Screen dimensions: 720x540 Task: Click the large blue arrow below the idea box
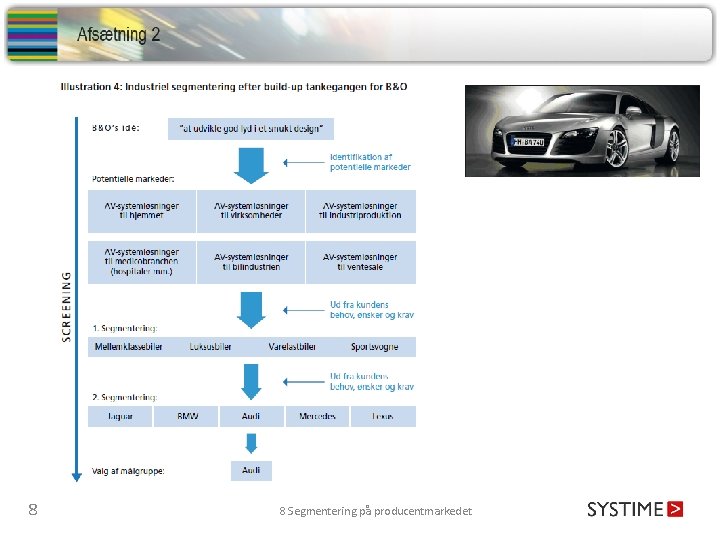click(x=251, y=166)
